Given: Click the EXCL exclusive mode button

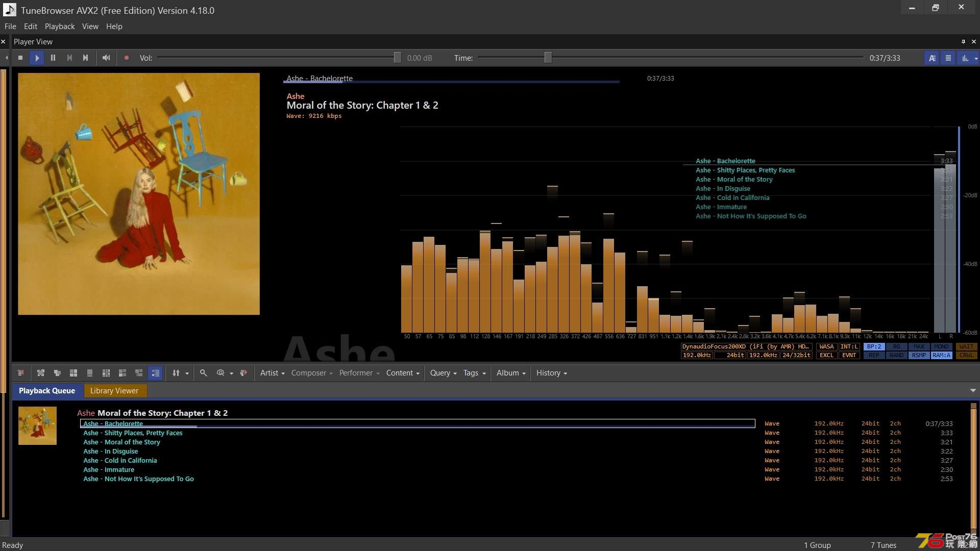Looking at the screenshot, I should tap(826, 356).
